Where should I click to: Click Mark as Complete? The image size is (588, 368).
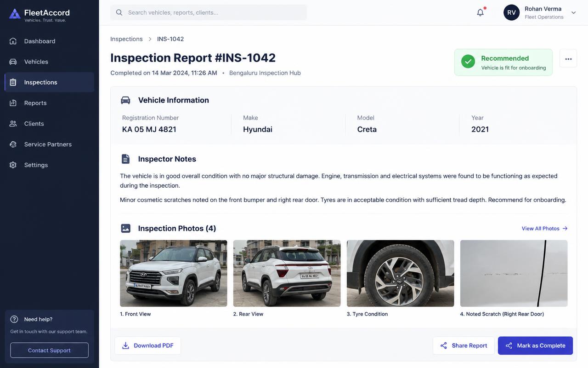click(535, 345)
